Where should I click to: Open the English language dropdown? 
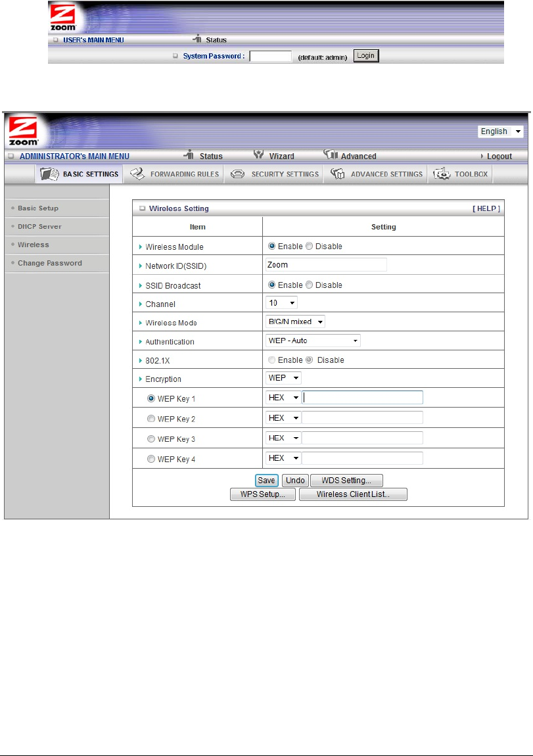[x=501, y=131]
